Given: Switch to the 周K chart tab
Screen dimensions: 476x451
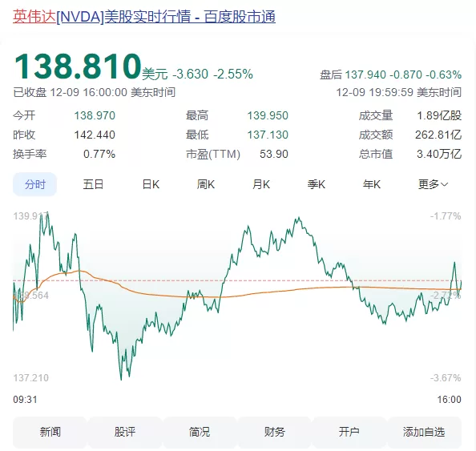Looking at the screenshot, I should tap(206, 184).
